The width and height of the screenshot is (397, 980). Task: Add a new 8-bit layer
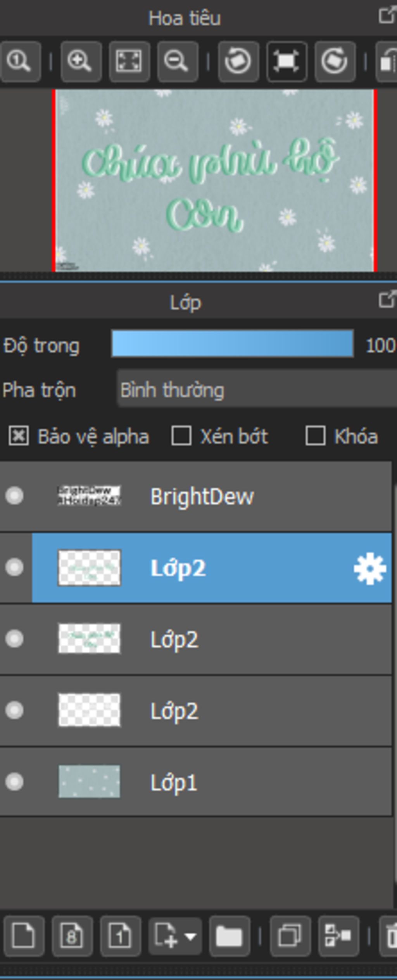tap(72, 936)
